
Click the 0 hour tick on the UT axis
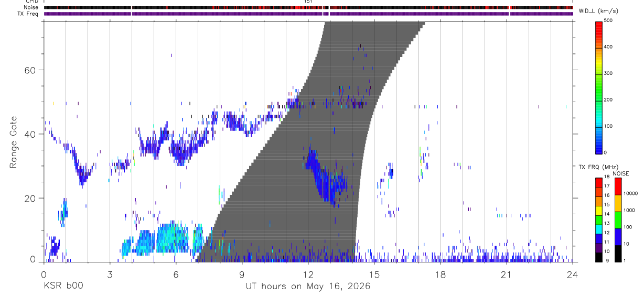pyautogui.click(x=44, y=274)
